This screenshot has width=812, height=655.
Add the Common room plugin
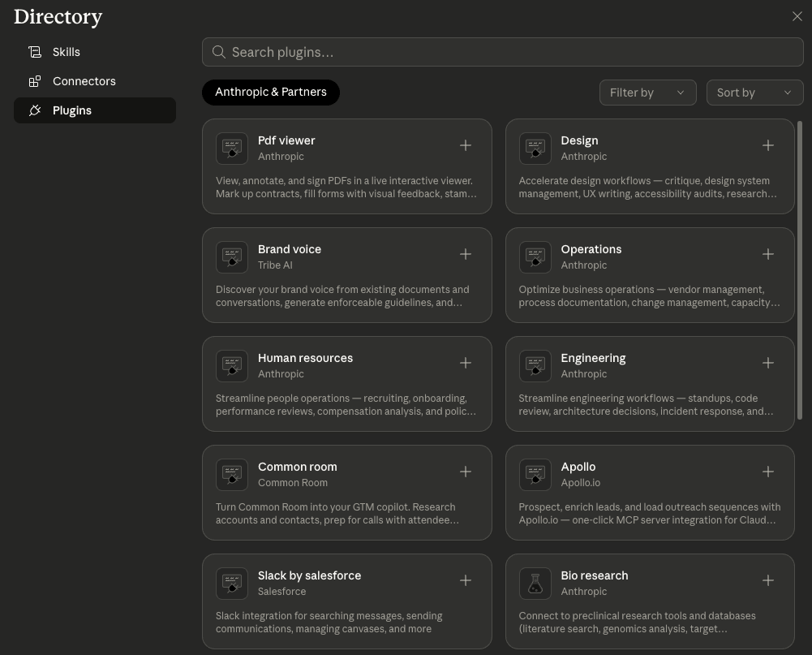click(465, 472)
